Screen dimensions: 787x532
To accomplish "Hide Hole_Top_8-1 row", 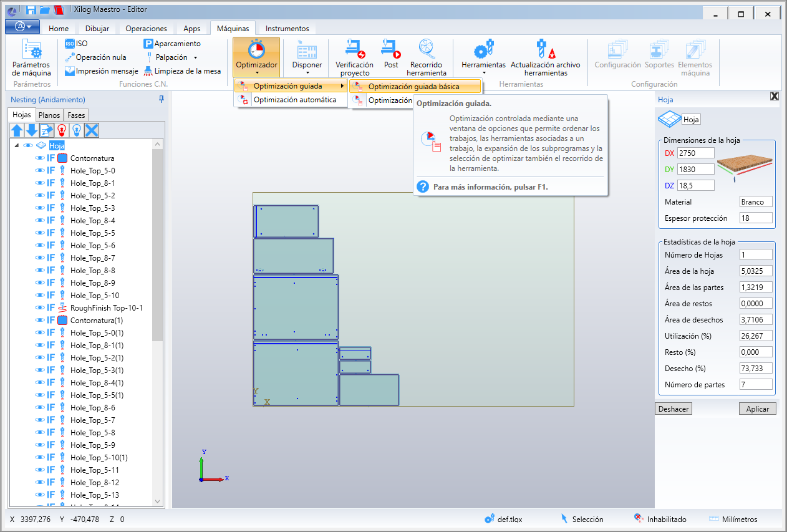I will point(40,183).
